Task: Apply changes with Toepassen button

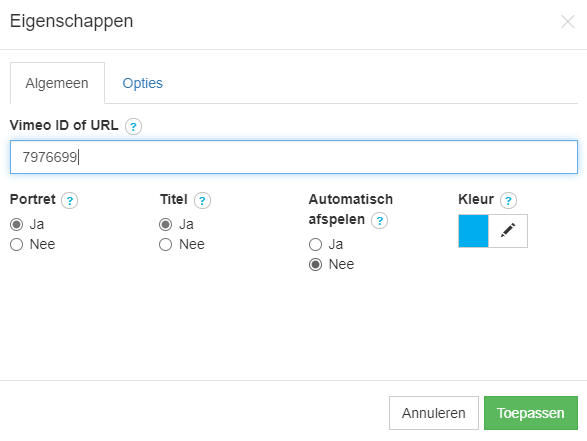Action: 531,413
